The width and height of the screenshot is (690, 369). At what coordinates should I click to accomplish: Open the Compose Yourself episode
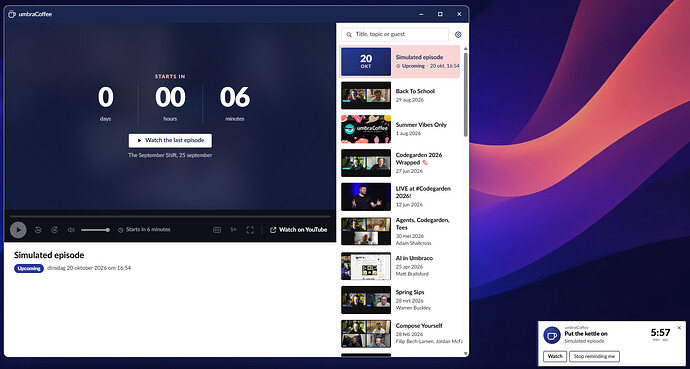coord(400,333)
